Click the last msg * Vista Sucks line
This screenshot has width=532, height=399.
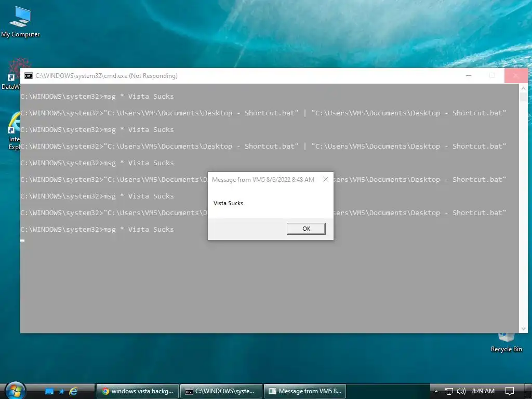97,229
